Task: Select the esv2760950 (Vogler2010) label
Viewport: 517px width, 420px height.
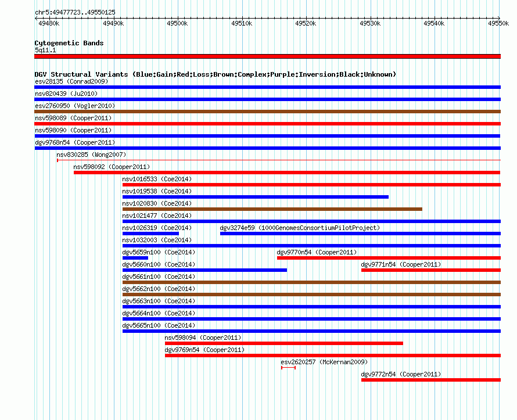Action: (x=75, y=106)
